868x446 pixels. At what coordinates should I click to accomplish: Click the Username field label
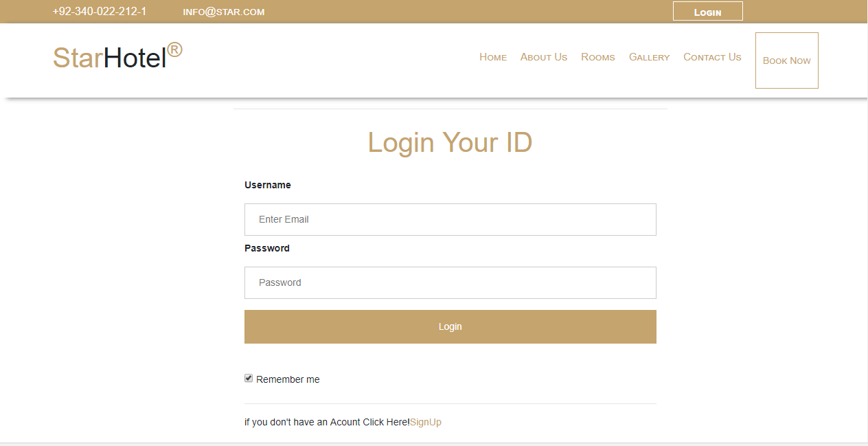click(267, 185)
